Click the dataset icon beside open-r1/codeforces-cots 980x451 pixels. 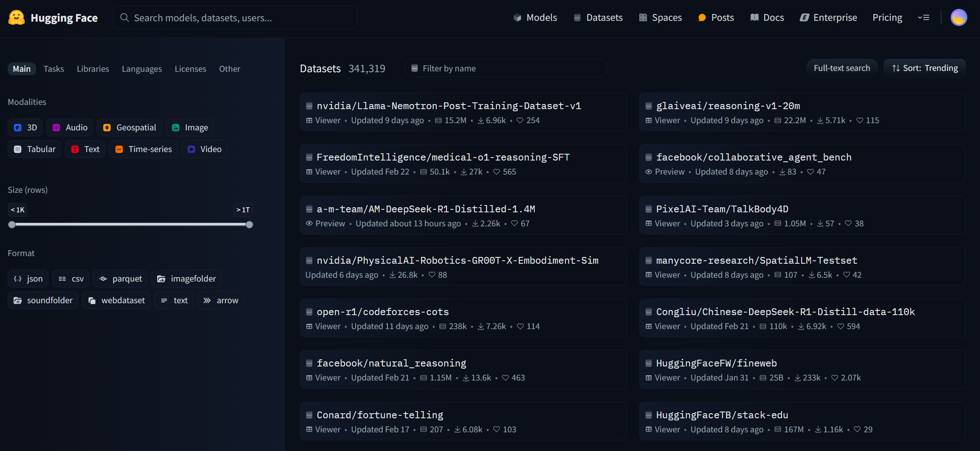[x=309, y=312]
